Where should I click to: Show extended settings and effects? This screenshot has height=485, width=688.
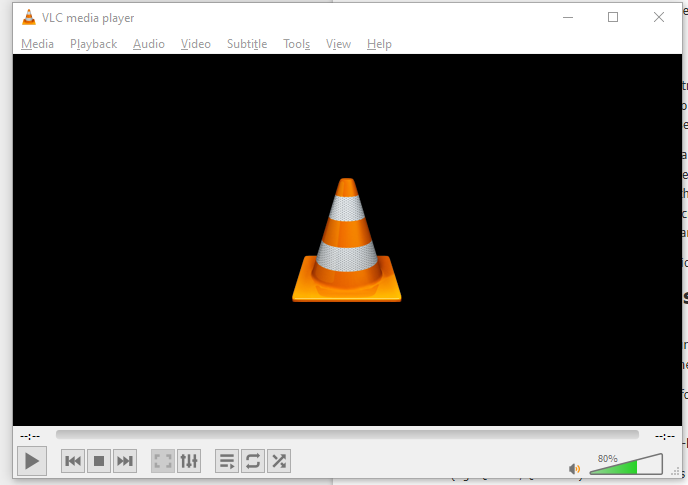(x=189, y=461)
